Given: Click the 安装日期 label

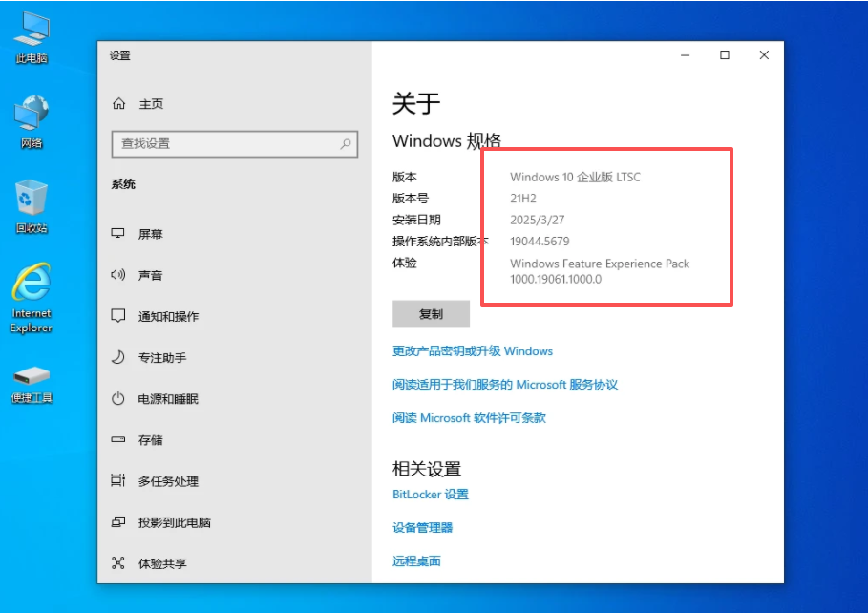Looking at the screenshot, I should coord(416,220).
